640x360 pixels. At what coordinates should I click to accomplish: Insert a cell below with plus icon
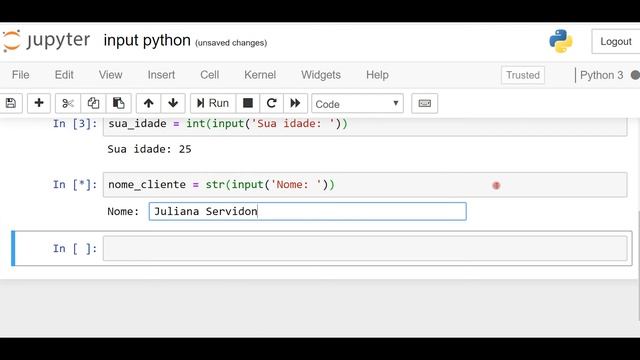(39, 103)
